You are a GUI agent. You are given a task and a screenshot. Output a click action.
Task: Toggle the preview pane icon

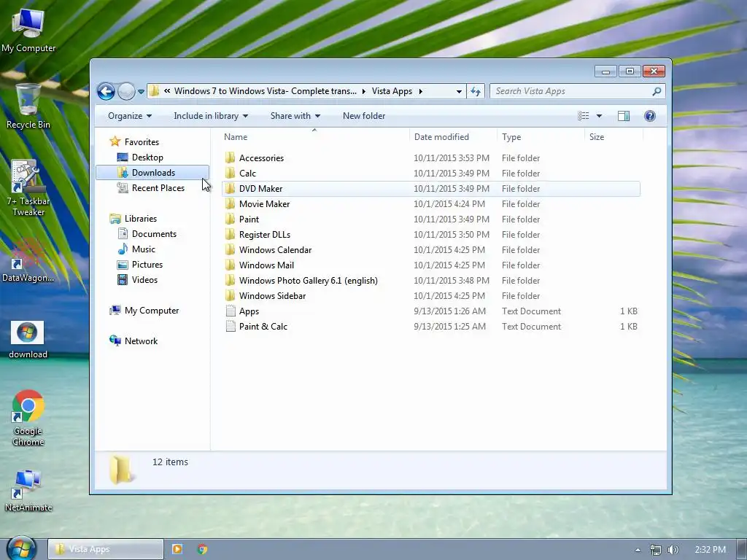624,116
